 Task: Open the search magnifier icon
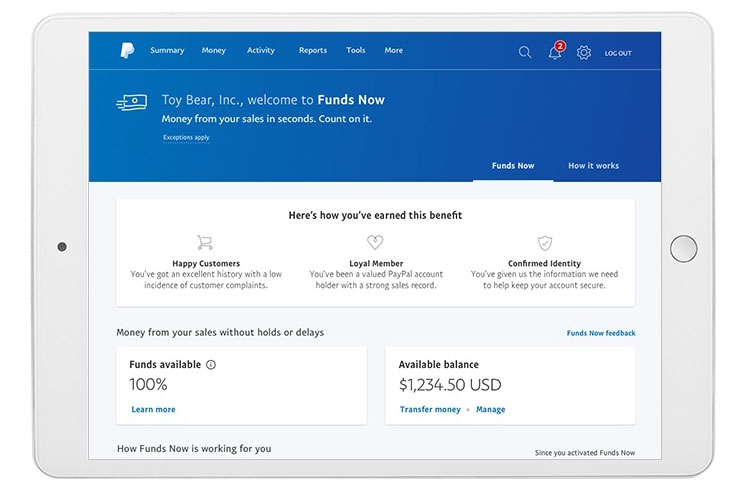tap(524, 52)
